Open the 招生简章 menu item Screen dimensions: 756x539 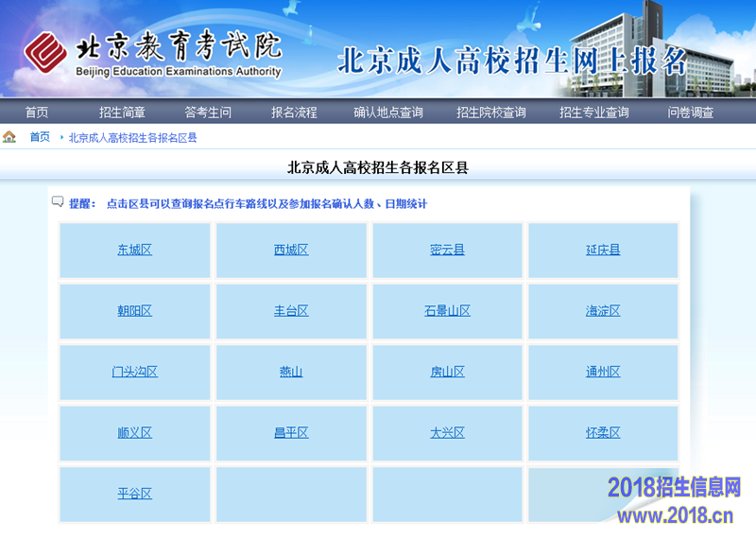122,113
